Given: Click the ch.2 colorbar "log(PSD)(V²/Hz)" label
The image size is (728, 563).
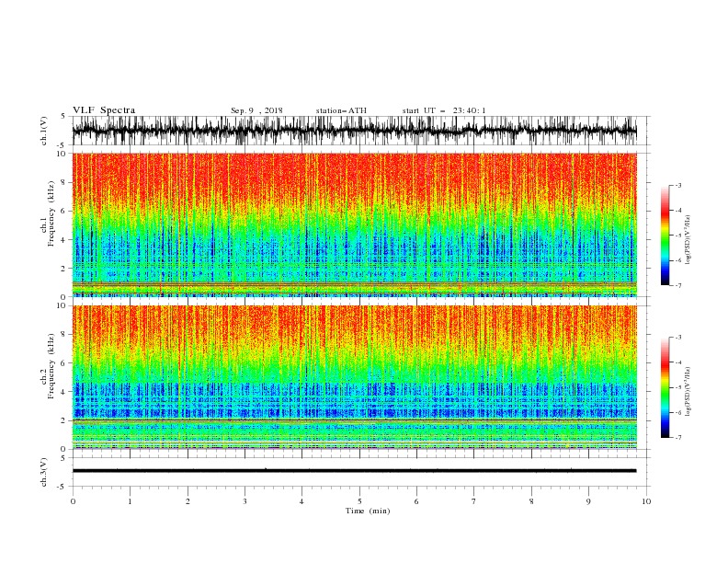Looking at the screenshot, I should 688,392.
